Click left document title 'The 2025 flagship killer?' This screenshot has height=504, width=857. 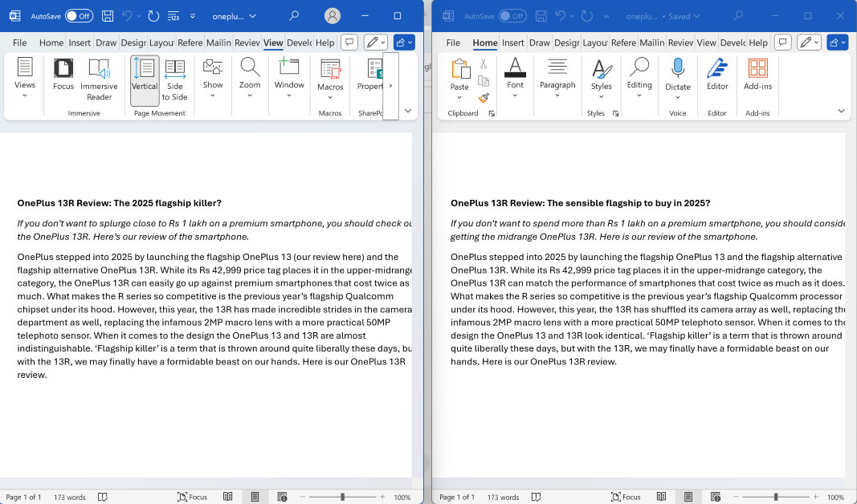(x=168, y=203)
